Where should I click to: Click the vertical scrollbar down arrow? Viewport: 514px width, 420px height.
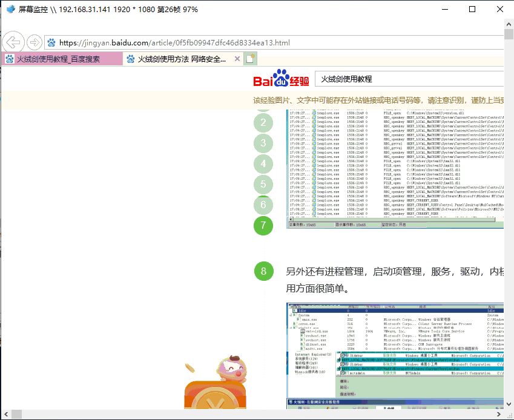[509, 404]
